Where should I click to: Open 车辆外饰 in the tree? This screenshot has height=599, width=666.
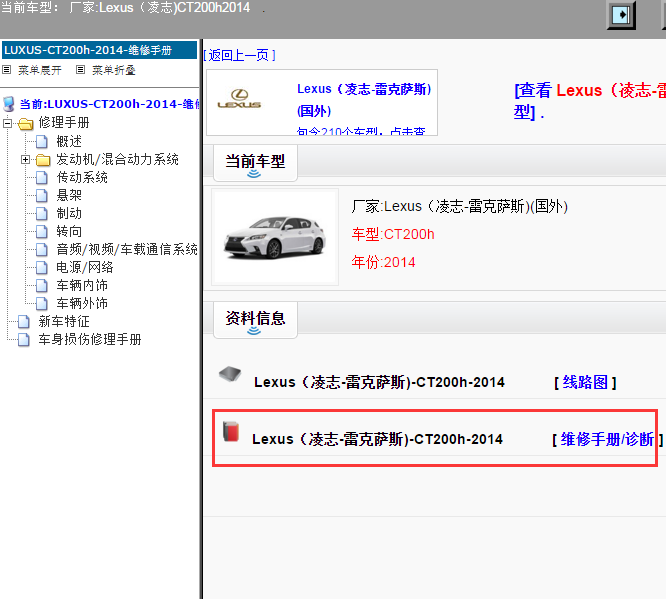pos(82,303)
